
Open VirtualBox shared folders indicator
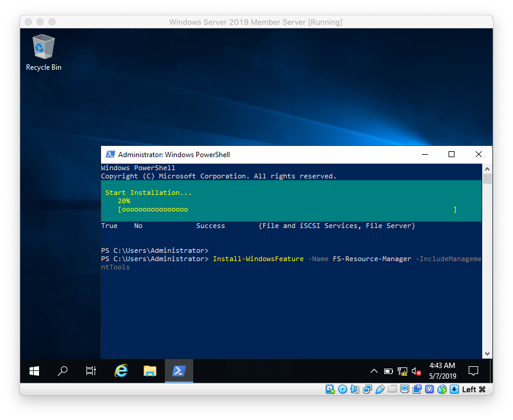tap(392, 389)
